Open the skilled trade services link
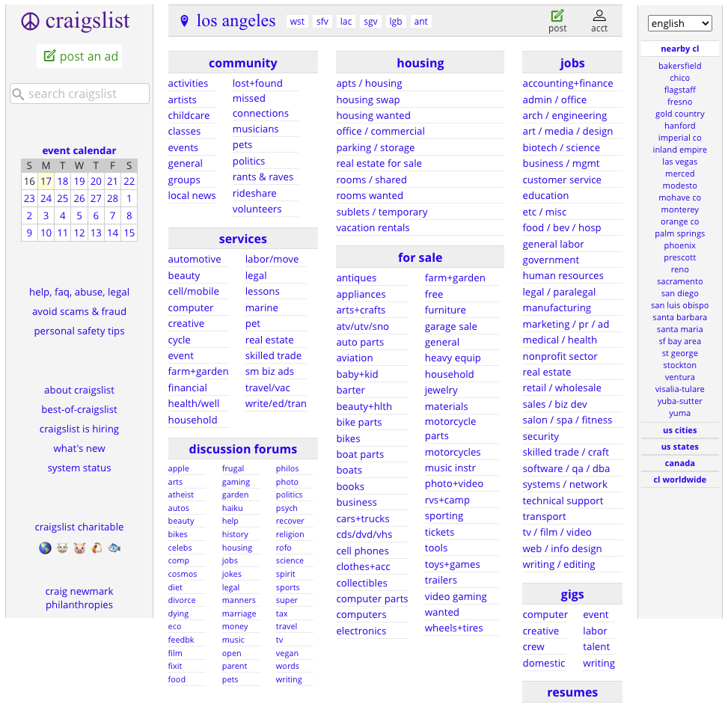The width and height of the screenshot is (728, 704). coord(273,355)
